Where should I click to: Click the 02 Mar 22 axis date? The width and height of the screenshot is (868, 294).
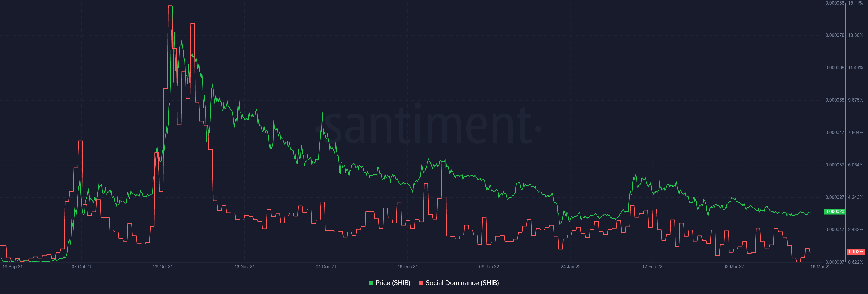[734, 267]
